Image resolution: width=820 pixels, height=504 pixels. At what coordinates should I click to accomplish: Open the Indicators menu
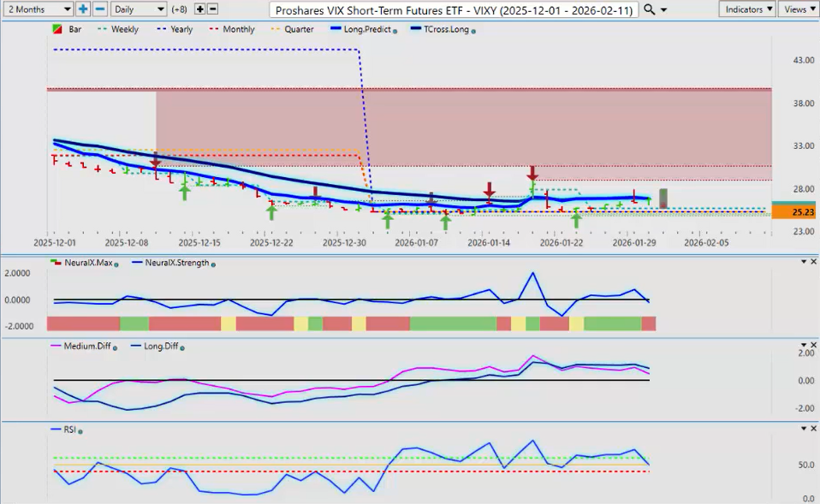[x=746, y=9]
